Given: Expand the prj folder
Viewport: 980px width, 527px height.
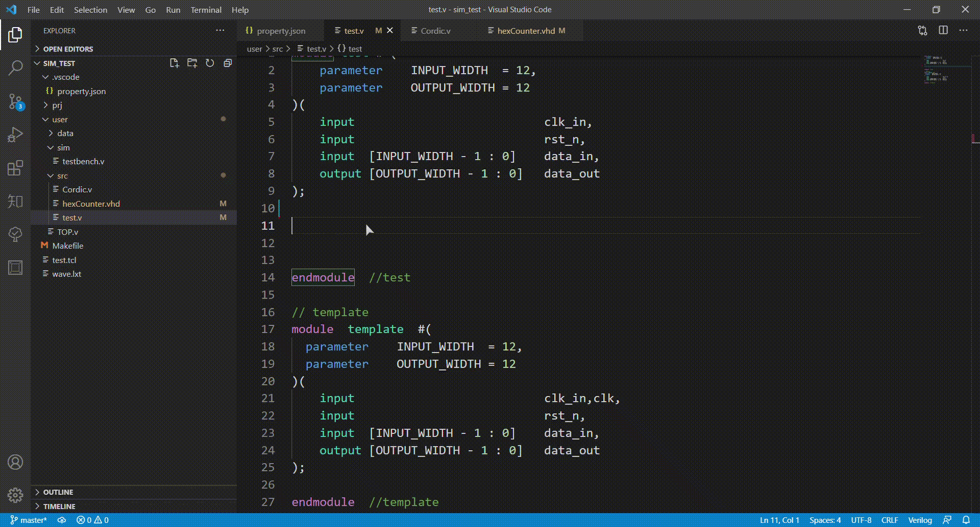Looking at the screenshot, I should [134, 105].
